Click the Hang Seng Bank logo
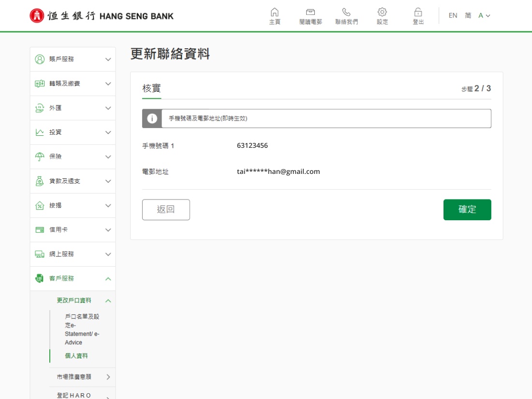 (102, 16)
